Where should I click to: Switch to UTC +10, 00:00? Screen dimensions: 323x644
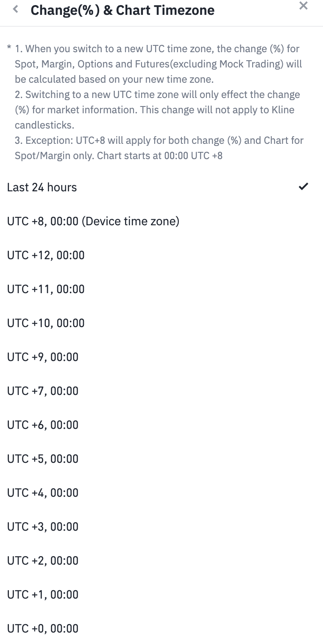(46, 323)
